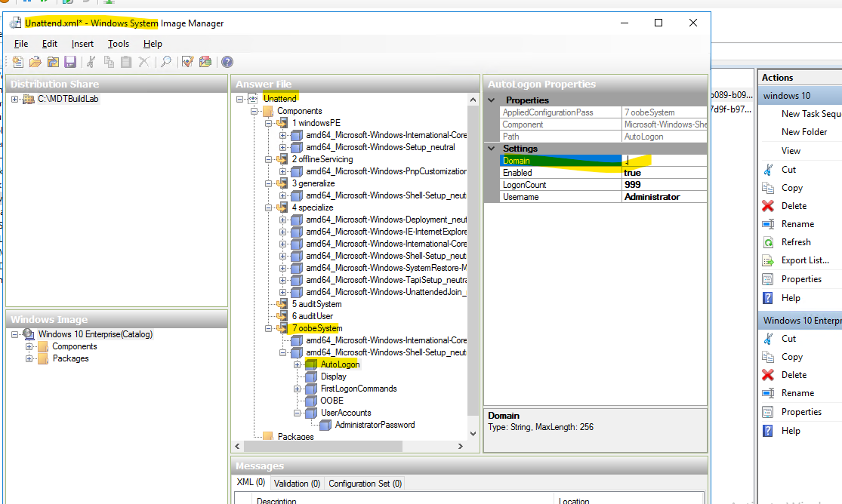Click Export List in the Actions pane
Screen dimensions: 842x504
point(803,260)
